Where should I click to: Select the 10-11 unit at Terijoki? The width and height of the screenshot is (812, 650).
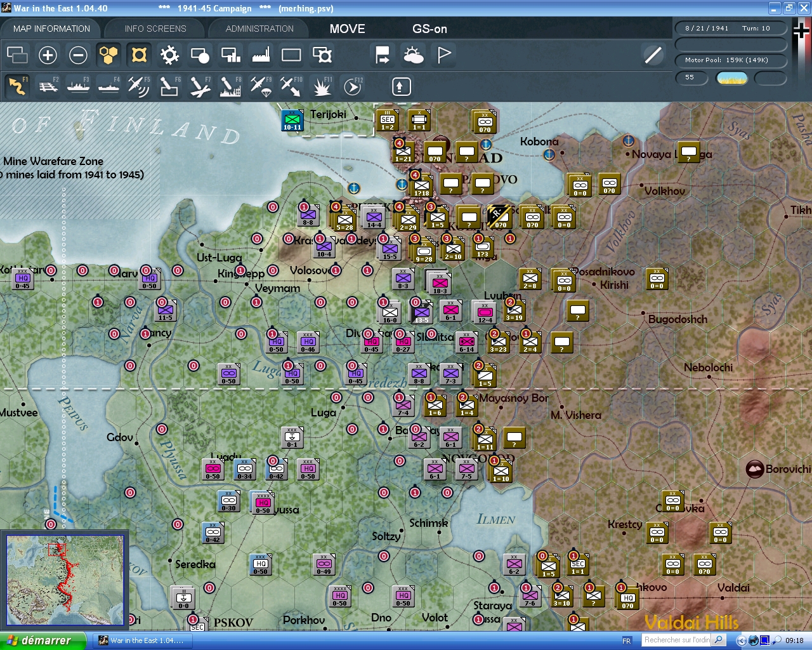[292, 120]
